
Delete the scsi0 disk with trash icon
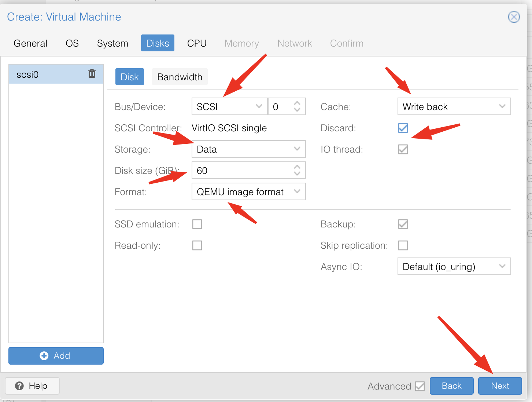click(x=92, y=74)
